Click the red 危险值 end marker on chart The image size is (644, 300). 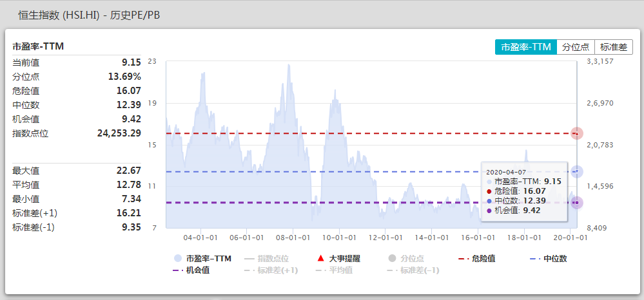[577, 134]
